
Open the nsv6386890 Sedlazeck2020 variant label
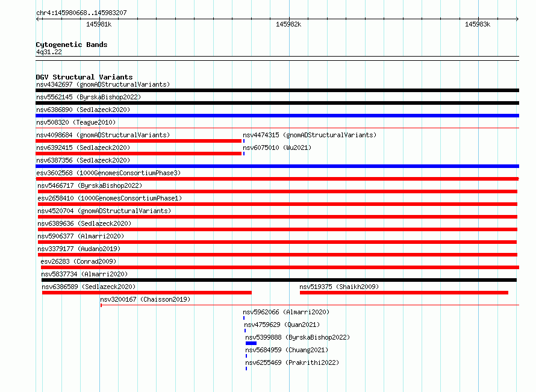[83, 110]
